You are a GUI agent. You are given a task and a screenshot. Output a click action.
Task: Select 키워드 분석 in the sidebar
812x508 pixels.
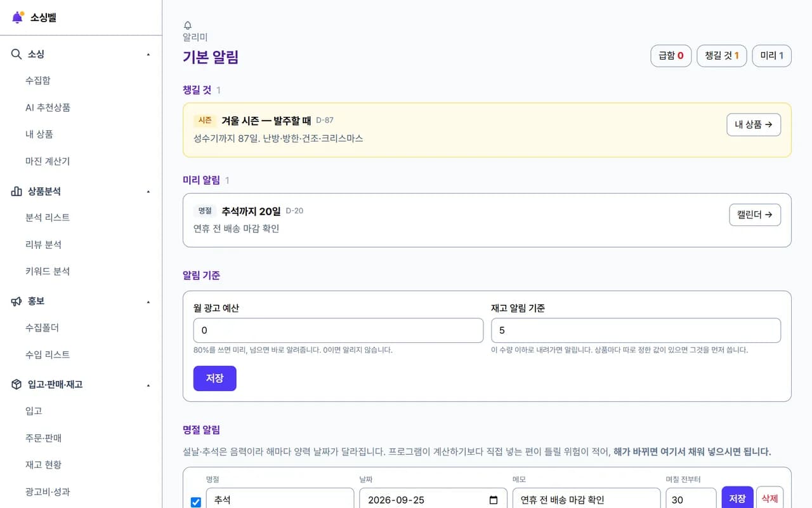(x=48, y=271)
